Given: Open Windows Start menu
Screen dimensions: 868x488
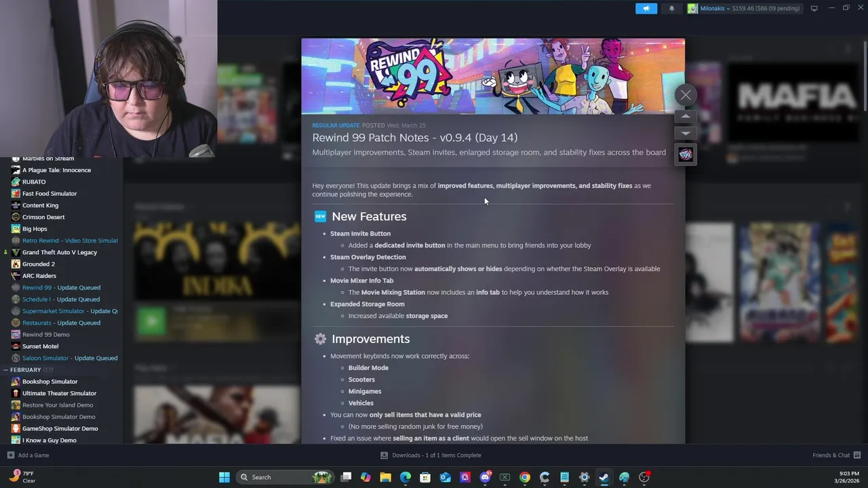Looking at the screenshot, I should point(224,477).
